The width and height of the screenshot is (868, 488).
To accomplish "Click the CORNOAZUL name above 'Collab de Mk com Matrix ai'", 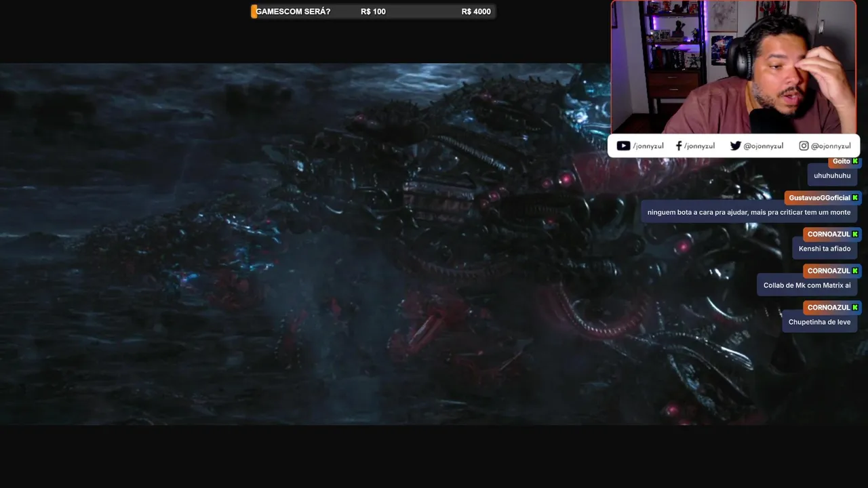I will tap(829, 271).
